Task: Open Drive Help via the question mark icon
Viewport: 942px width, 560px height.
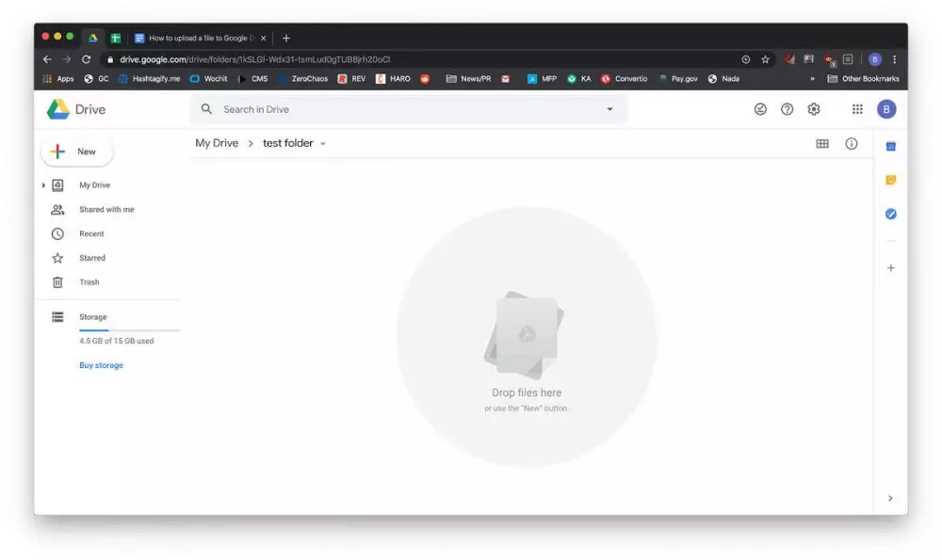Action: pos(787,108)
